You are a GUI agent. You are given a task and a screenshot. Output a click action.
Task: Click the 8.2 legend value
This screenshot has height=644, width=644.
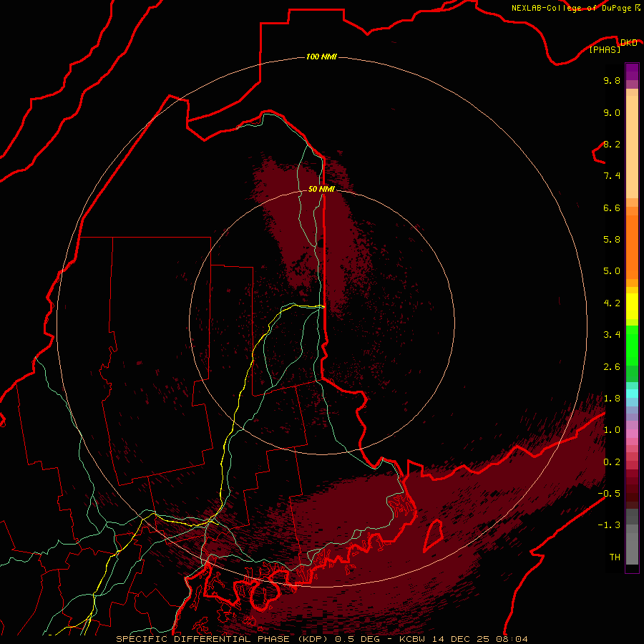click(612, 144)
